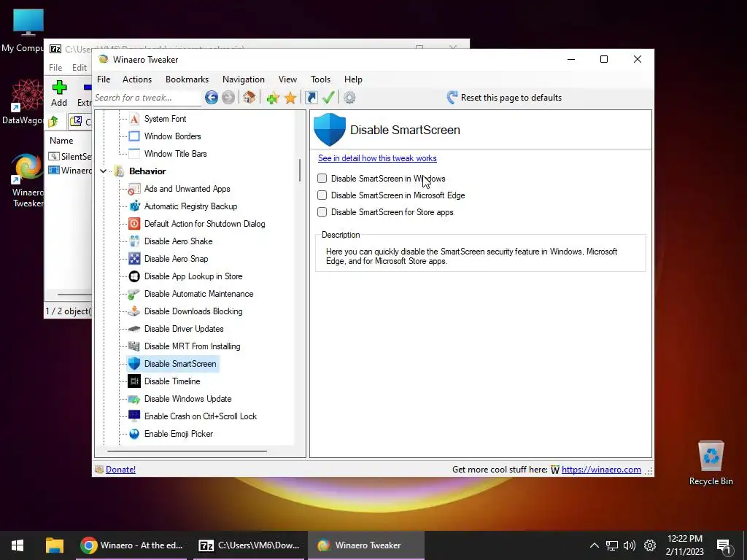
Task: Click the Default Action for Shutdown icon
Action: 134,224
